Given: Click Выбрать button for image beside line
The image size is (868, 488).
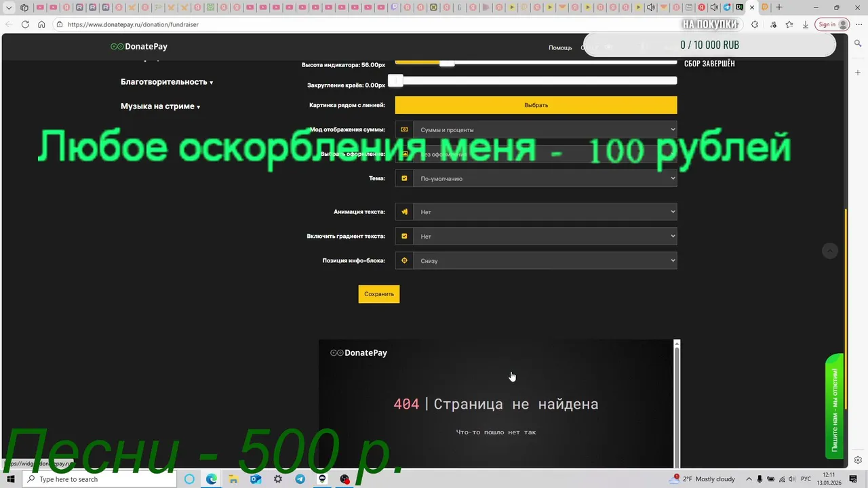Looking at the screenshot, I should click(536, 105).
